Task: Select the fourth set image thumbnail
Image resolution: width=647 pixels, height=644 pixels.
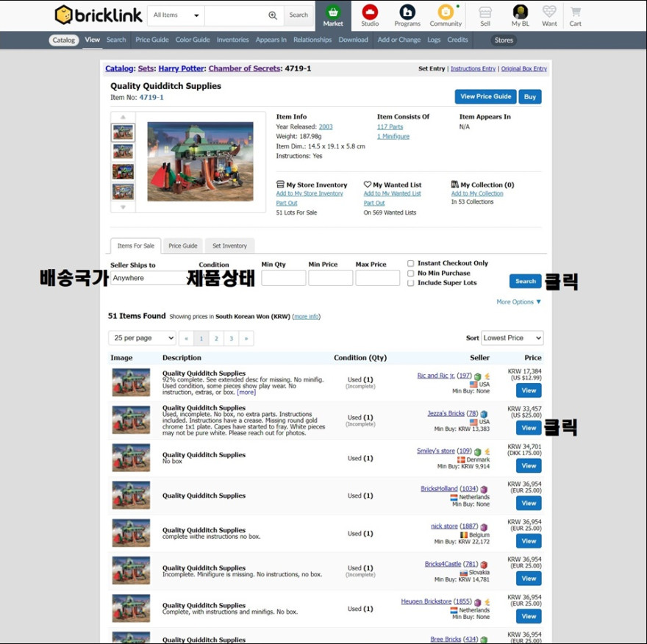Action: click(123, 191)
